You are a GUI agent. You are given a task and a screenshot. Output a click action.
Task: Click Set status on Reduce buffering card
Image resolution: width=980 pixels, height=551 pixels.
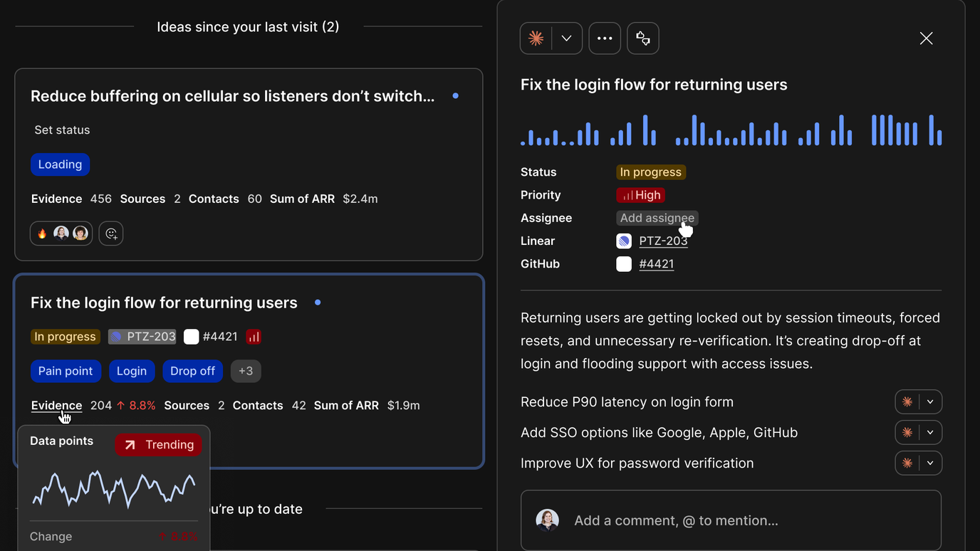tap(62, 130)
